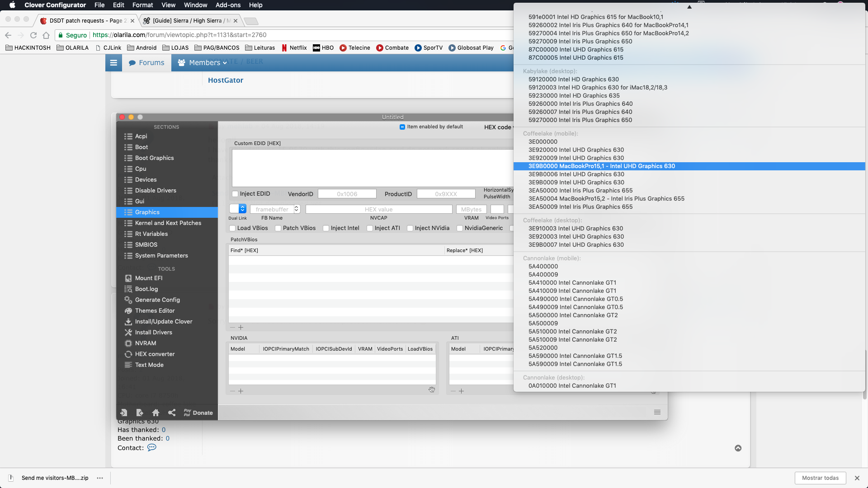This screenshot has width=868, height=488.
Task: Select 3EA50004 MacBookPro15,2 Iris Plus 655 entry
Action: (606, 199)
